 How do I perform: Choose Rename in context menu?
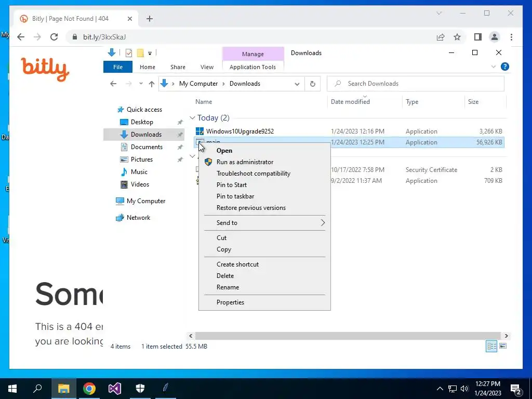(264, 287)
